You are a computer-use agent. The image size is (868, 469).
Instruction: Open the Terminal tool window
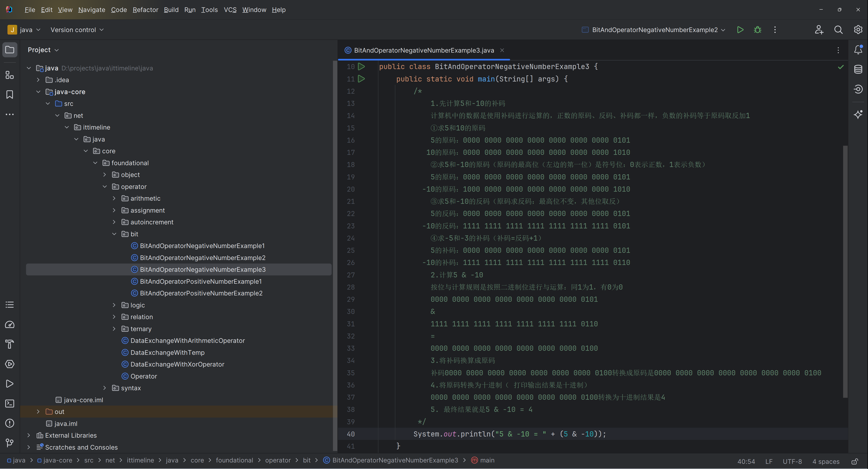[x=10, y=403]
